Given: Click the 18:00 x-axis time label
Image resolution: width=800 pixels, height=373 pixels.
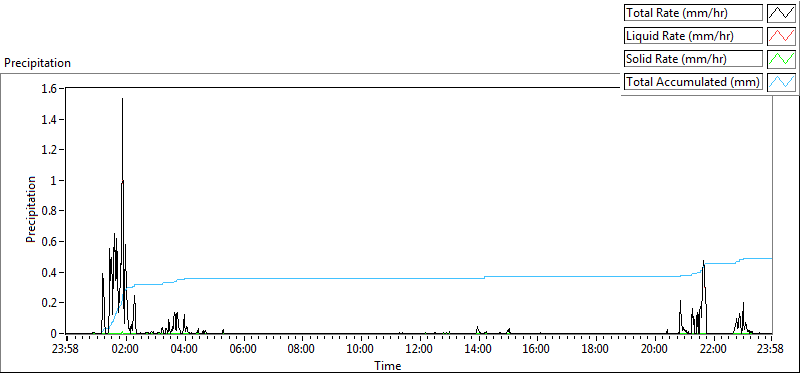Looking at the screenshot, I should [595, 350].
